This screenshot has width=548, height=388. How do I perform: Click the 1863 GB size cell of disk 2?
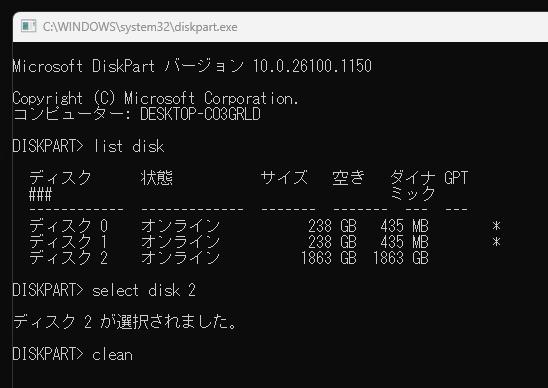point(329,258)
